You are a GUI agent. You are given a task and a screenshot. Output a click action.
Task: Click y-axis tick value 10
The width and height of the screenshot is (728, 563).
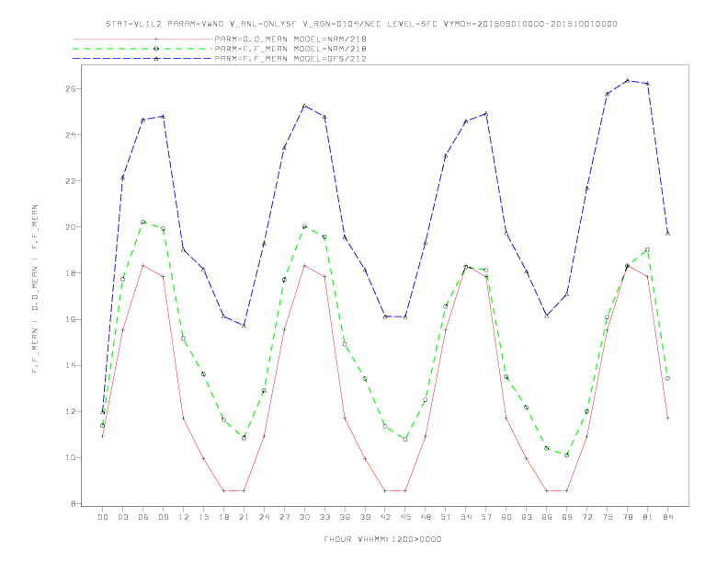coord(70,457)
